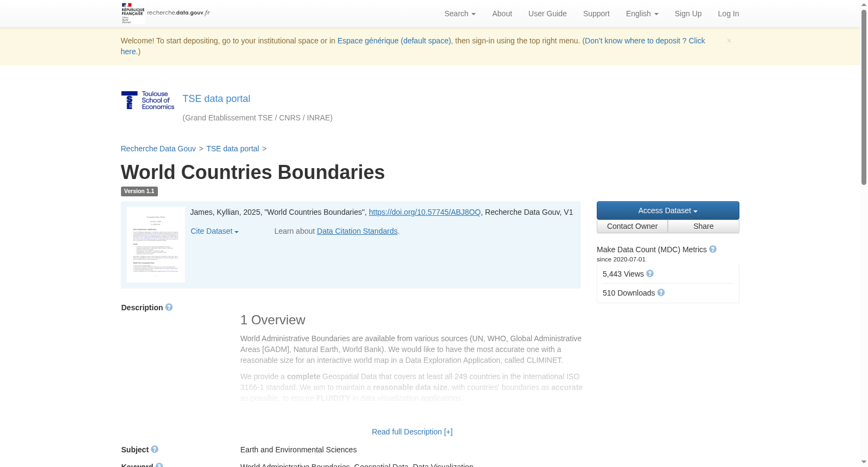Image resolution: width=868 pixels, height=467 pixels.
Task: Show help icon next to Description label
Action: click(x=169, y=307)
